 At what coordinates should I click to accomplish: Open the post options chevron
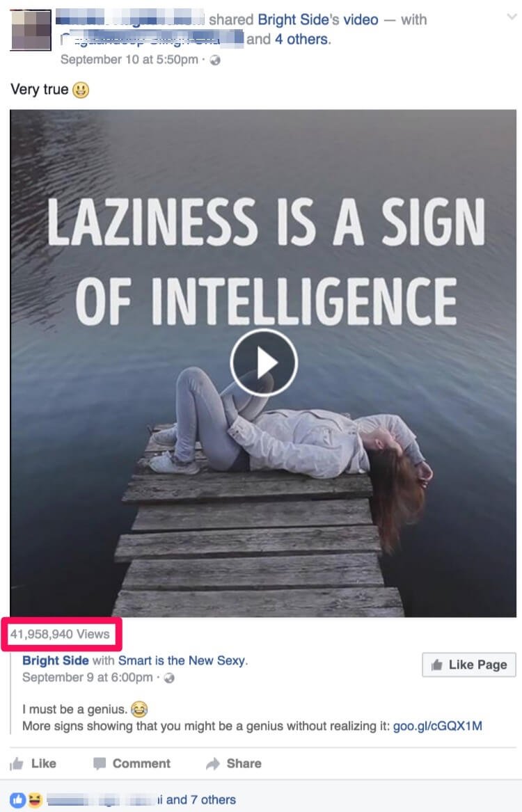pyautogui.click(x=512, y=17)
